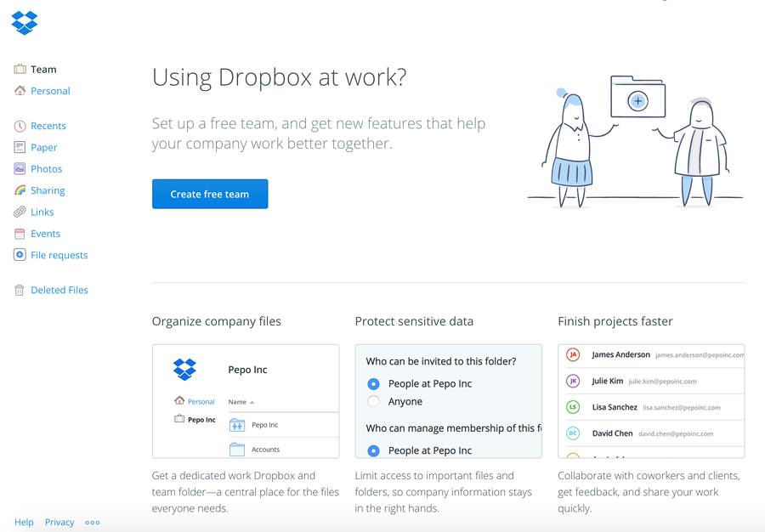The image size is (765, 532).
Task: Click Accounts folder name in preview
Action: pos(265,450)
